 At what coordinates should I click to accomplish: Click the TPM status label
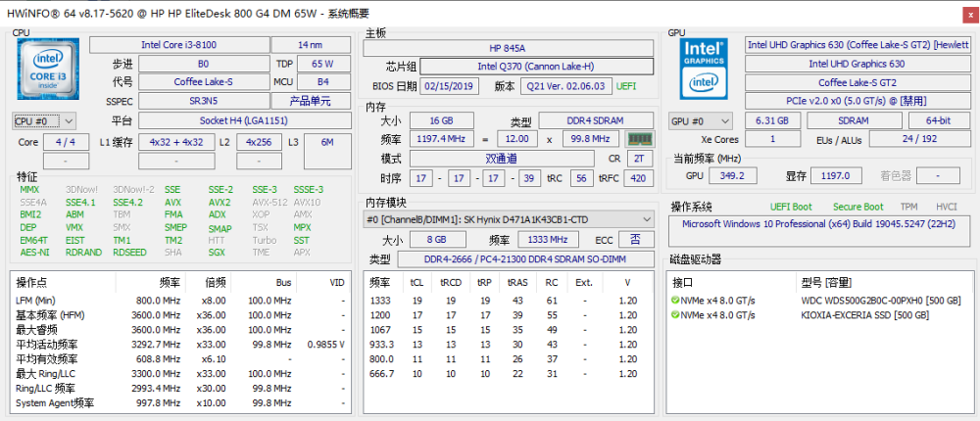(x=909, y=207)
